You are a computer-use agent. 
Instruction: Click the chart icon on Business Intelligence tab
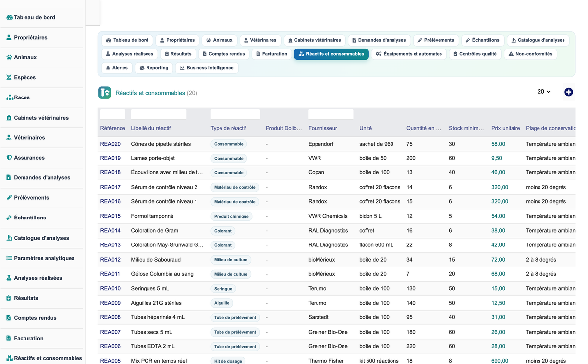[182, 68]
